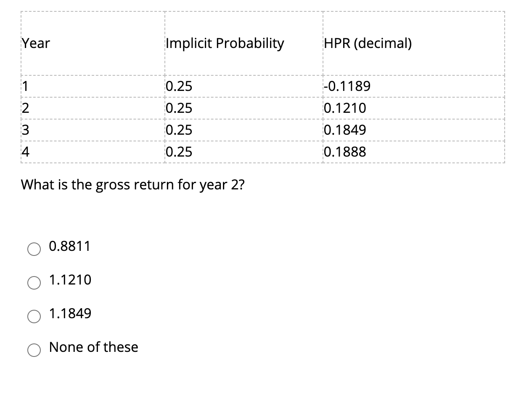This screenshot has height=407, width=532.
Task: Click the gross return question text
Action: 133,184
